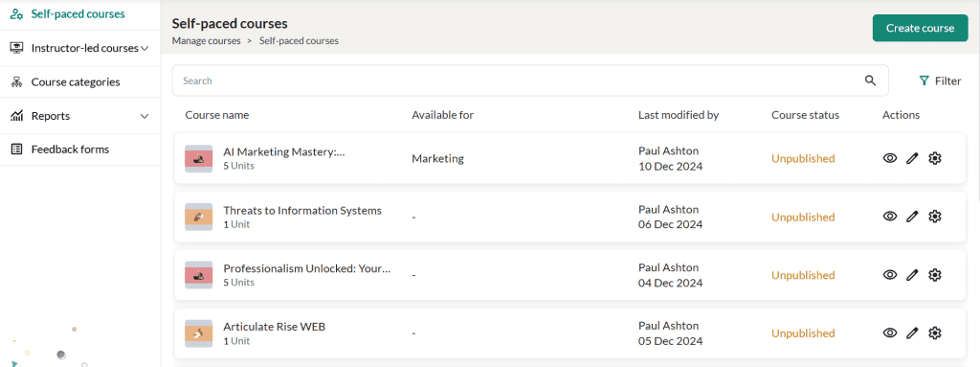The height and width of the screenshot is (367, 980).
Task: Click Threats to Information Systems thumbnail
Action: click(x=199, y=217)
